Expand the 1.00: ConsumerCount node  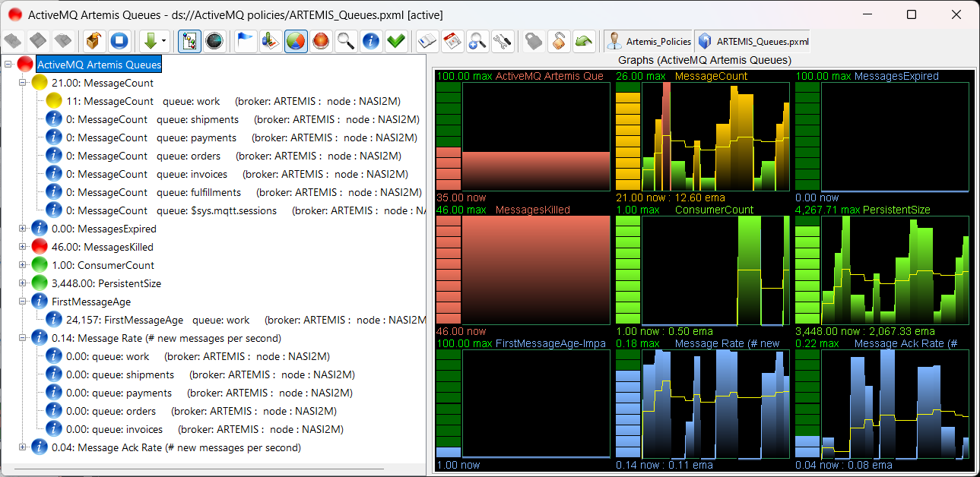(23, 265)
